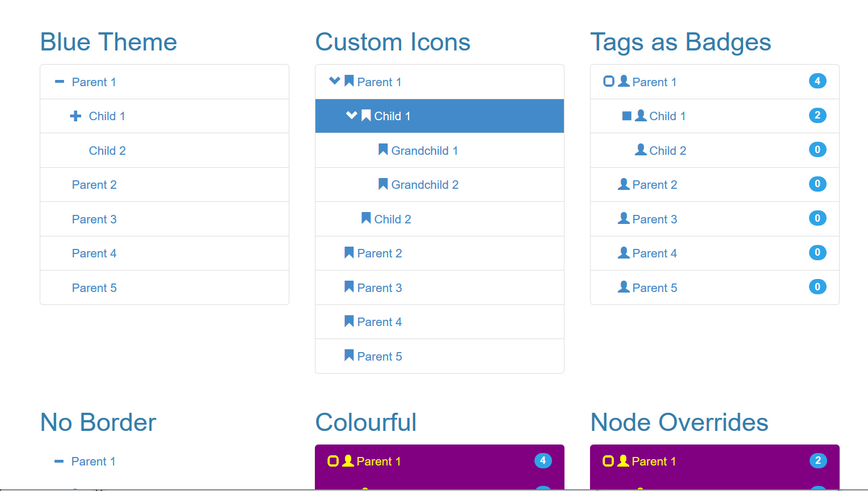Screen dimensions: 868x491
Task: Select Parent 3 in Blue Theme tree
Action: tap(94, 219)
